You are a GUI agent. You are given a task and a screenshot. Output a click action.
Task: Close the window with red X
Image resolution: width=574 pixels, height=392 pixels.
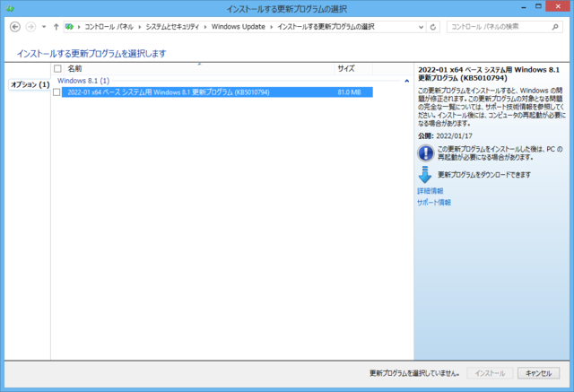558,6
